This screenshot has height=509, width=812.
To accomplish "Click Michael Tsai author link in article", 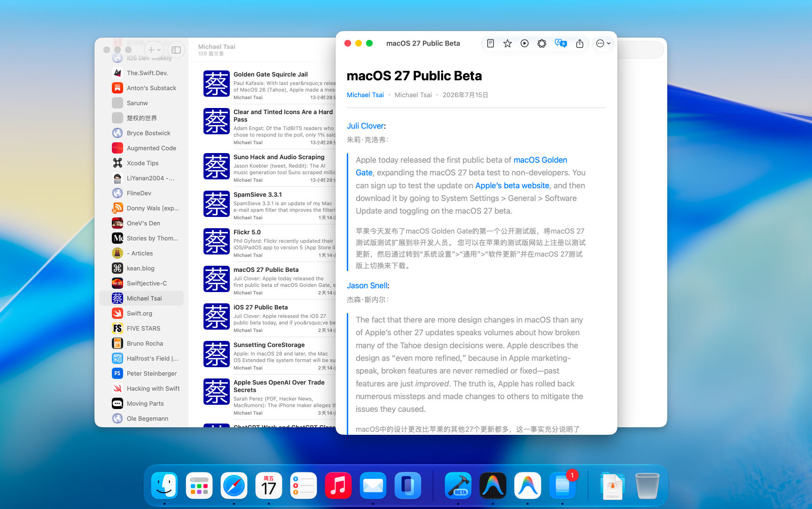I will [365, 95].
